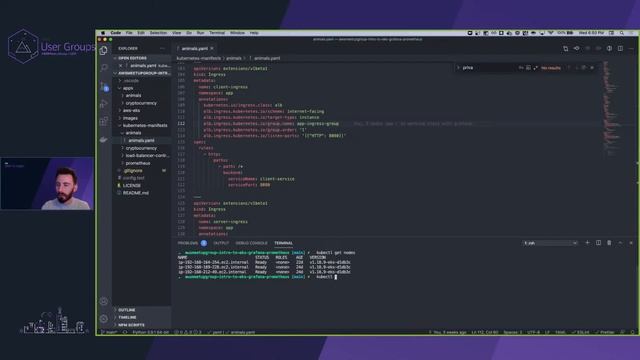Split the terminal
This screenshot has width=640, height=360.
click(x=598, y=243)
